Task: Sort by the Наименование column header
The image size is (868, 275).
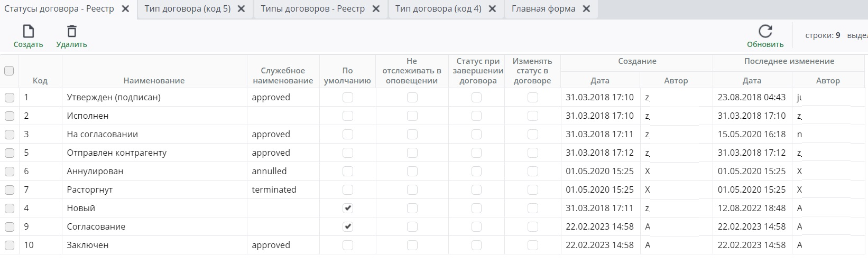Action: [x=154, y=81]
